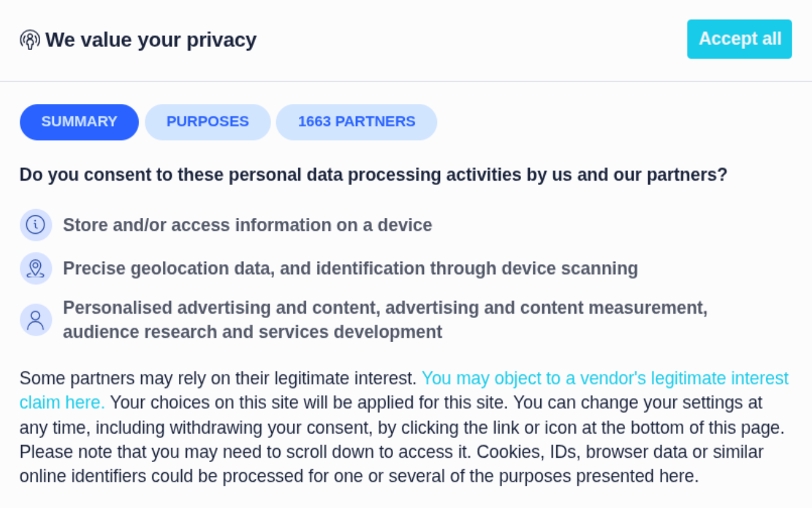Screen dimensions: 812x508
Task: Click "You can change your settings" text
Action: point(637,403)
